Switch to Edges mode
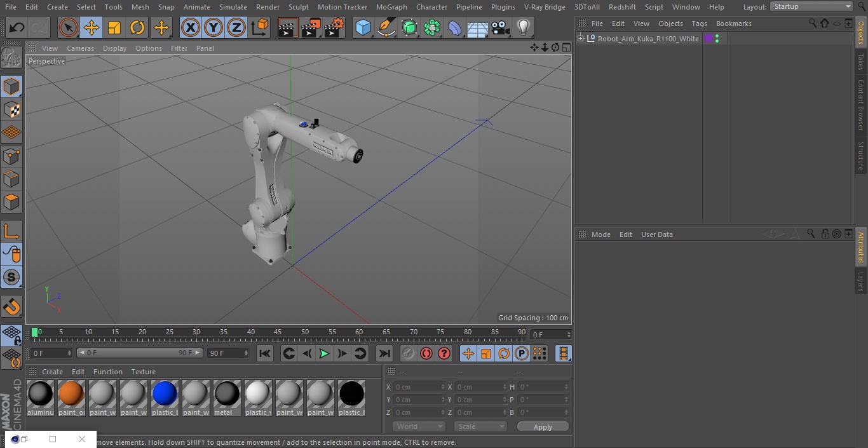868x448 pixels. (11, 179)
